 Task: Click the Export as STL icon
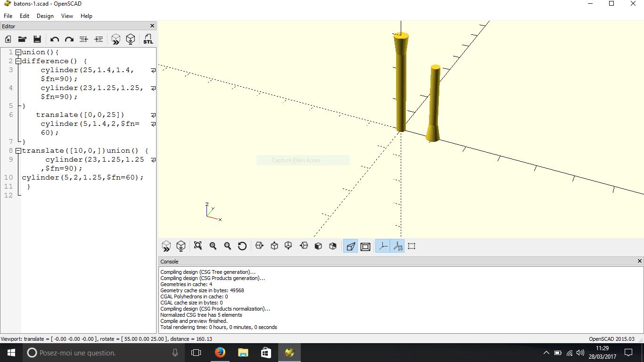click(148, 39)
